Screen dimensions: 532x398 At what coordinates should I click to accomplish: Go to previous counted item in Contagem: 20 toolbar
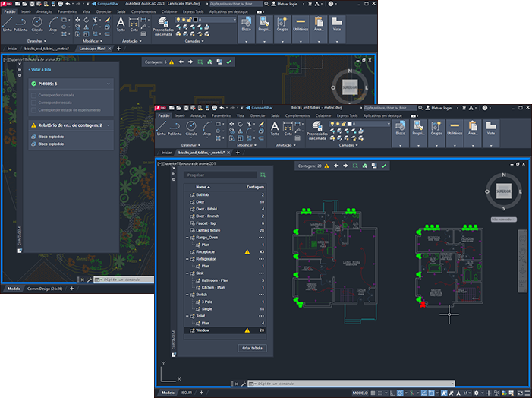(x=336, y=166)
